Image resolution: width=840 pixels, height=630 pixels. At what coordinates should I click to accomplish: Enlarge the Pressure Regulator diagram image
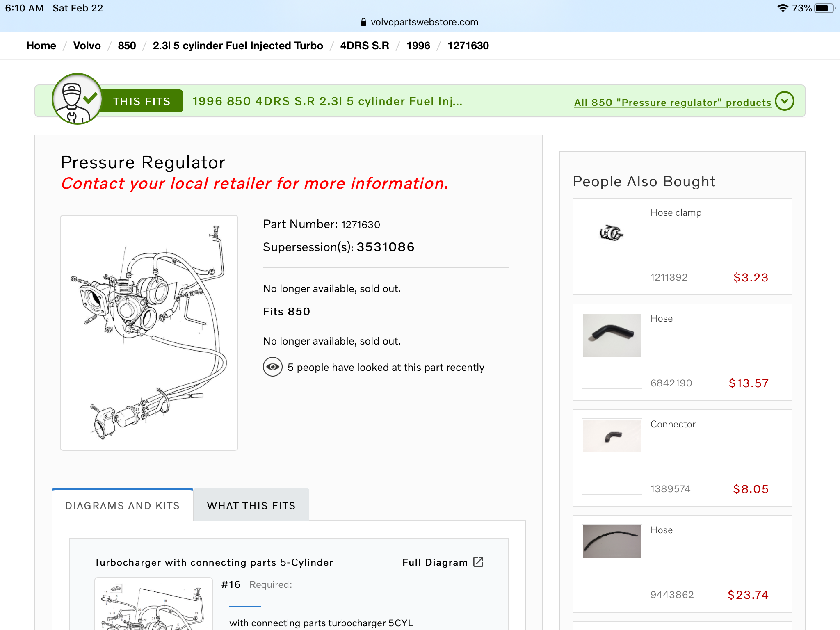(149, 333)
